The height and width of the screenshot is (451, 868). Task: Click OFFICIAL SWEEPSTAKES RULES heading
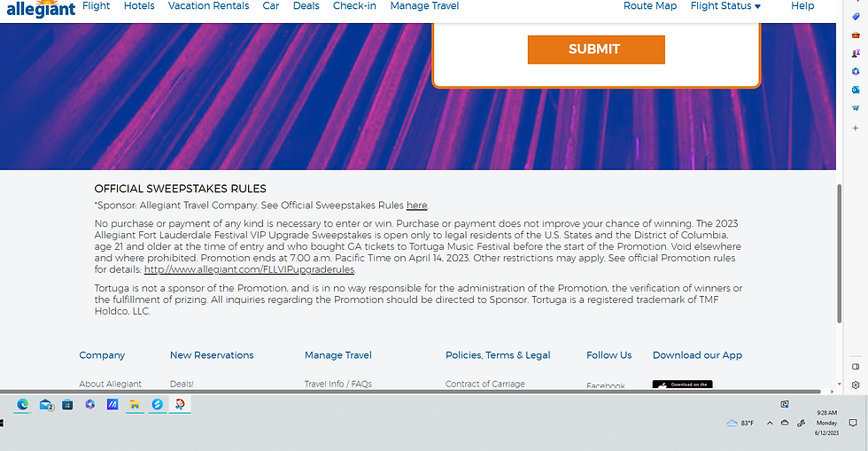(180, 189)
